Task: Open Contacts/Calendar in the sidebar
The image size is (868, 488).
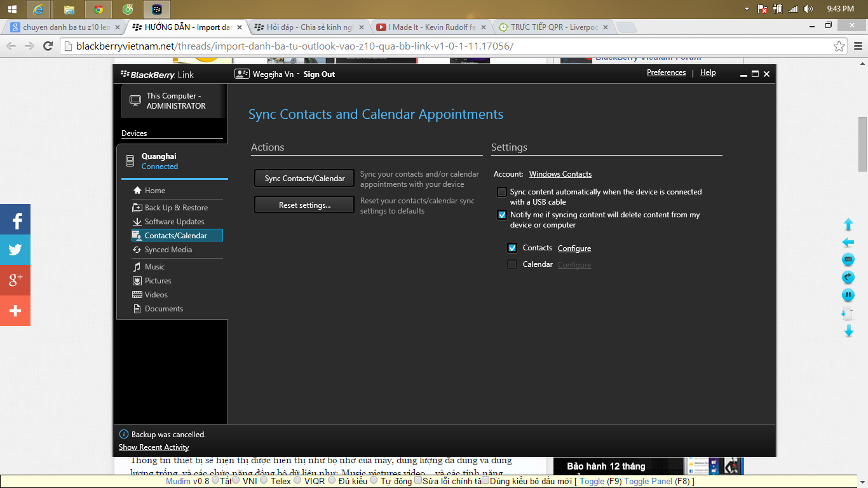Action: click(177, 236)
